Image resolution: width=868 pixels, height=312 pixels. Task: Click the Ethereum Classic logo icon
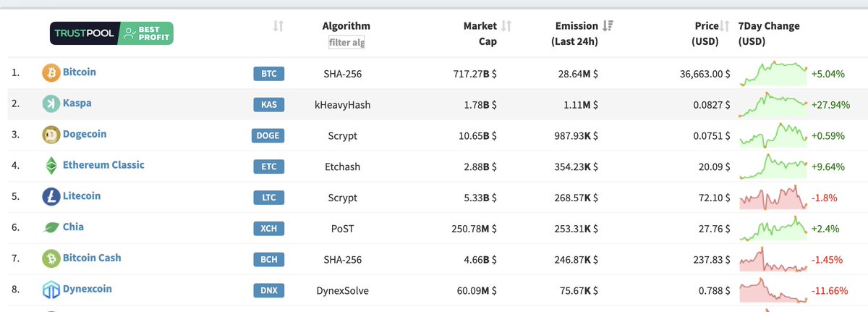tap(51, 166)
